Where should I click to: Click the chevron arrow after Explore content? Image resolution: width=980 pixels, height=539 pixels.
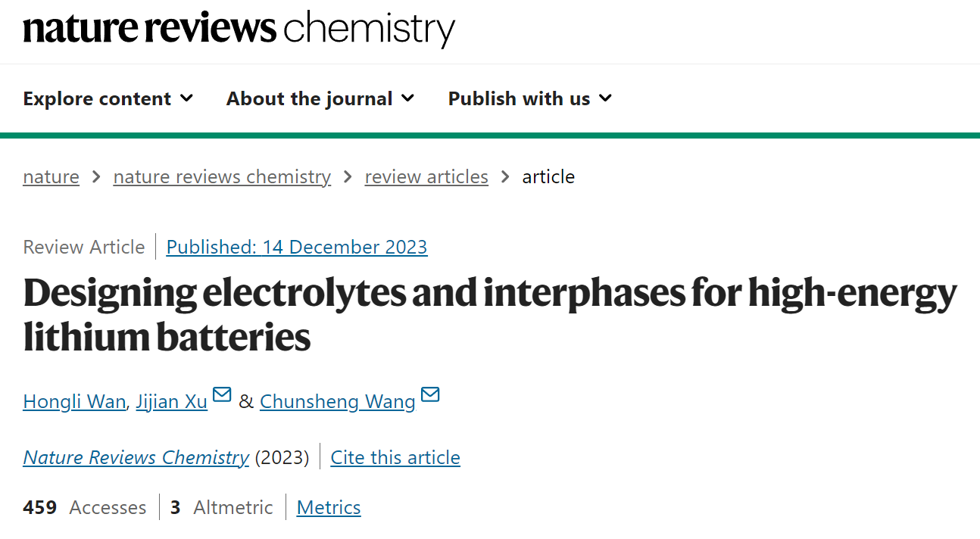[x=186, y=98]
